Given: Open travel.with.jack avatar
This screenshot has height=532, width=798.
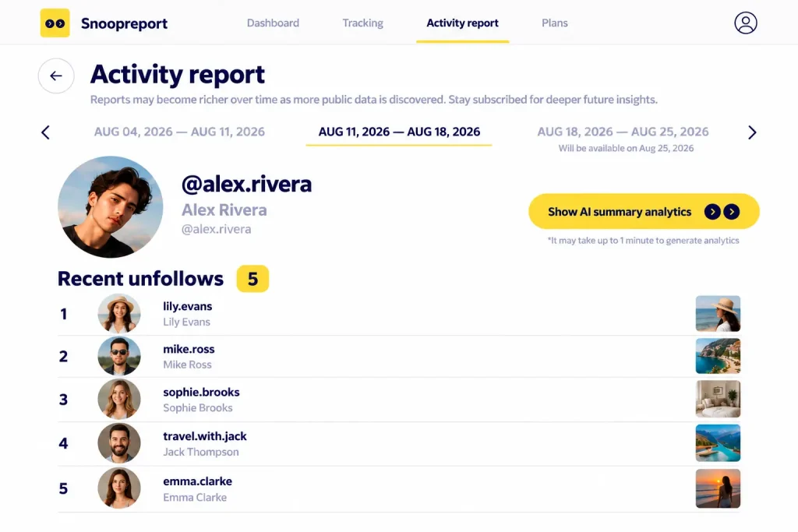Looking at the screenshot, I should pyautogui.click(x=119, y=443).
